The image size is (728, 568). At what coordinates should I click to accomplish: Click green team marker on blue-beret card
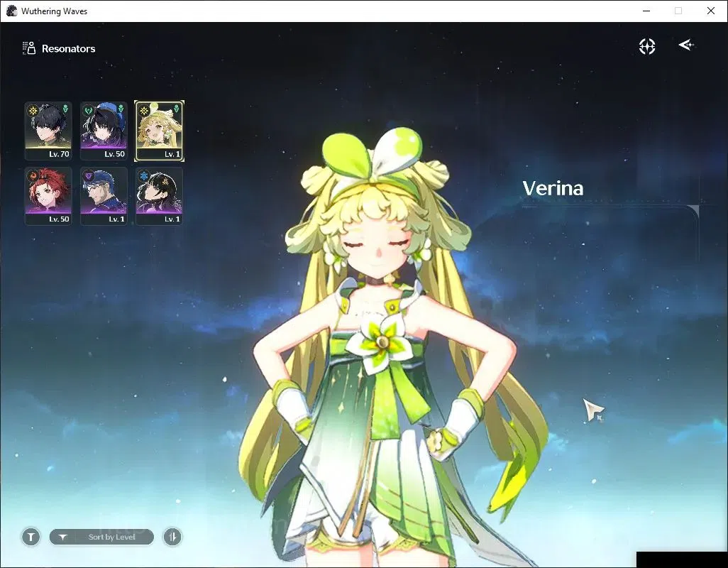coord(121,109)
